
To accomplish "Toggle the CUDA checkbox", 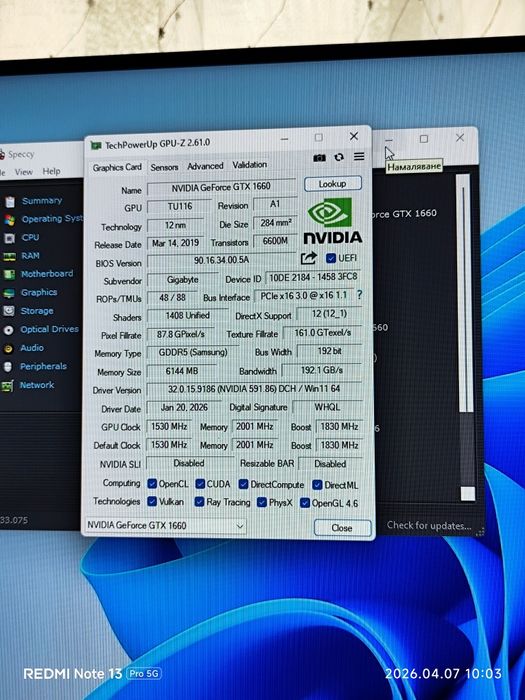I will [x=200, y=483].
